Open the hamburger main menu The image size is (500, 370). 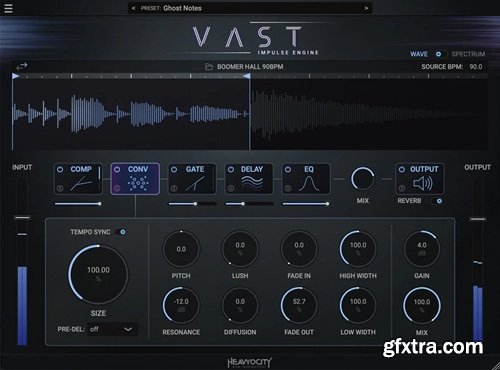click(8, 8)
